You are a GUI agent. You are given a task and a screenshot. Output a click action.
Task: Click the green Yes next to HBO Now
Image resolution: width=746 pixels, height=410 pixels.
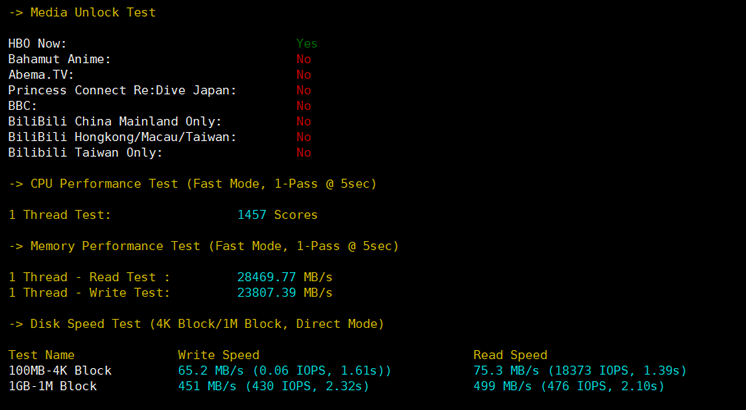pos(306,44)
